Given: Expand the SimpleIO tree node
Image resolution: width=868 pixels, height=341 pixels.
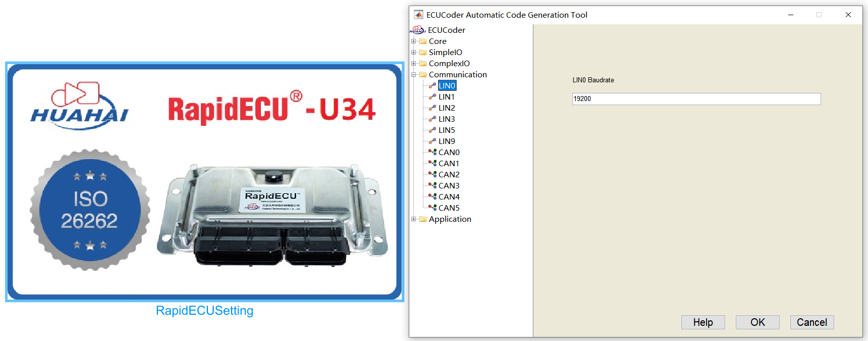Looking at the screenshot, I should point(414,53).
